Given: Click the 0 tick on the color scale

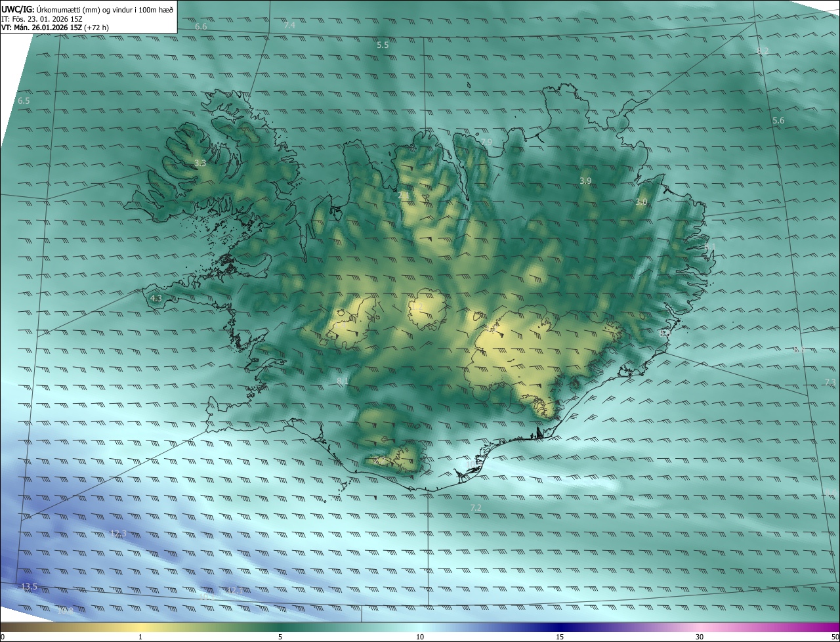Looking at the screenshot, I should (x=2, y=637).
